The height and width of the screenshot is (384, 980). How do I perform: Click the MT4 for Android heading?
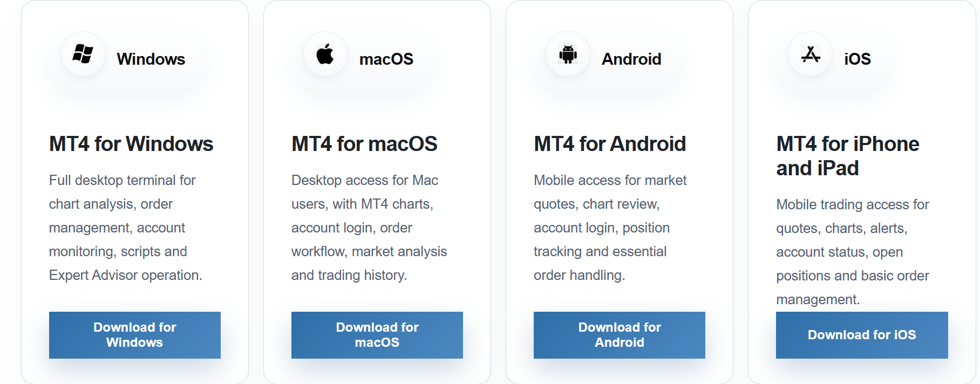click(610, 144)
